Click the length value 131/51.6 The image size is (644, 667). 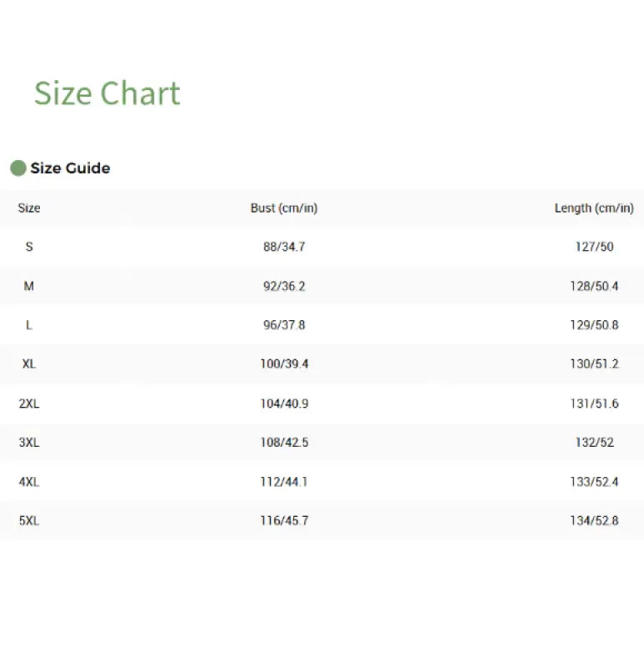tap(594, 404)
